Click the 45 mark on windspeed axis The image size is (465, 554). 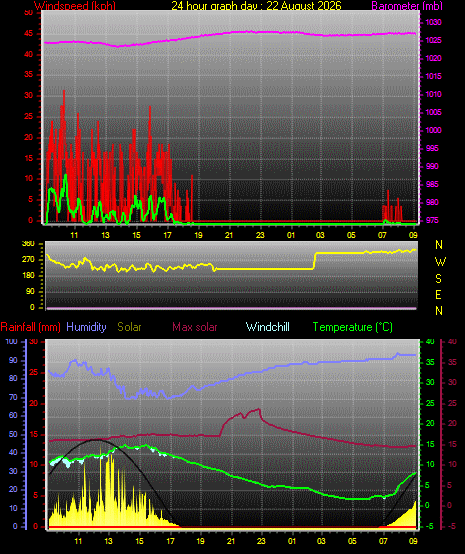pyautogui.click(x=29, y=34)
